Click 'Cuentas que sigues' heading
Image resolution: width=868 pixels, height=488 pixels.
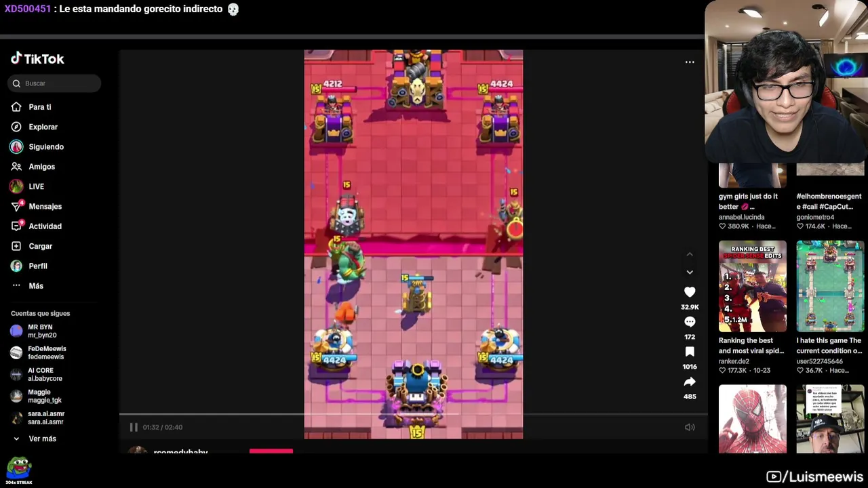click(40, 314)
